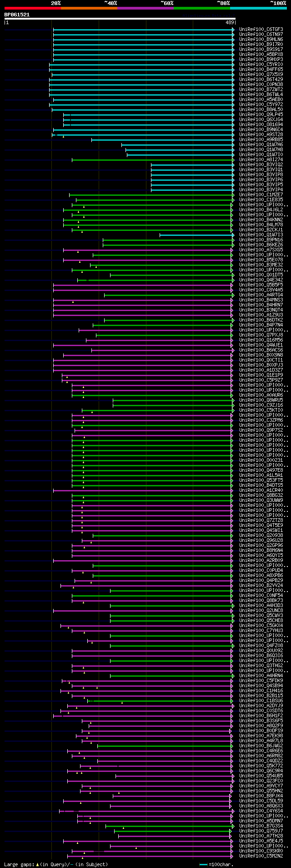Open hit UniRef100_B2CKJ1
Screen dimensions: 291x868
[261, 230]
